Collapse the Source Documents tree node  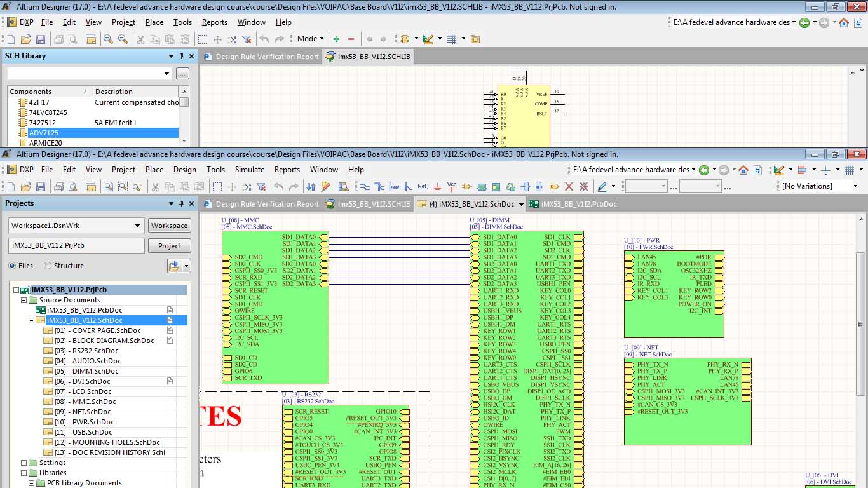point(24,300)
